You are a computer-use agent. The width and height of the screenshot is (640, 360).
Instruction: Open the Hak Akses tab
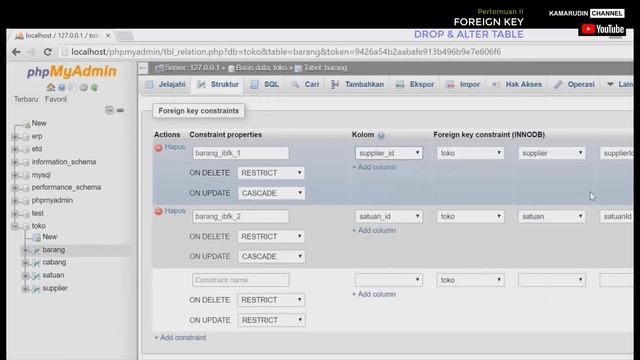pos(517,84)
